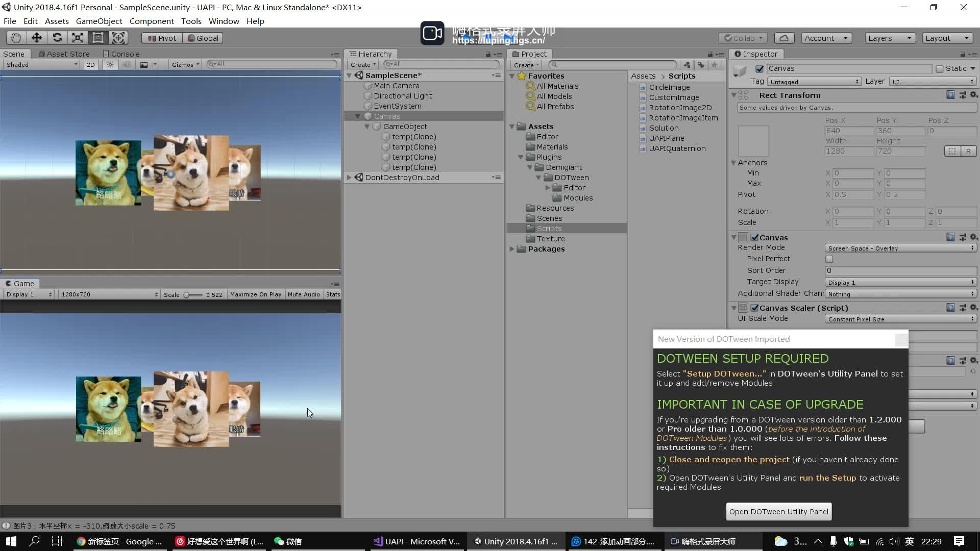Viewport: 980px width, 551px height.
Task: Open Unity cloud services panel
Action: click(x=784, y=37)
